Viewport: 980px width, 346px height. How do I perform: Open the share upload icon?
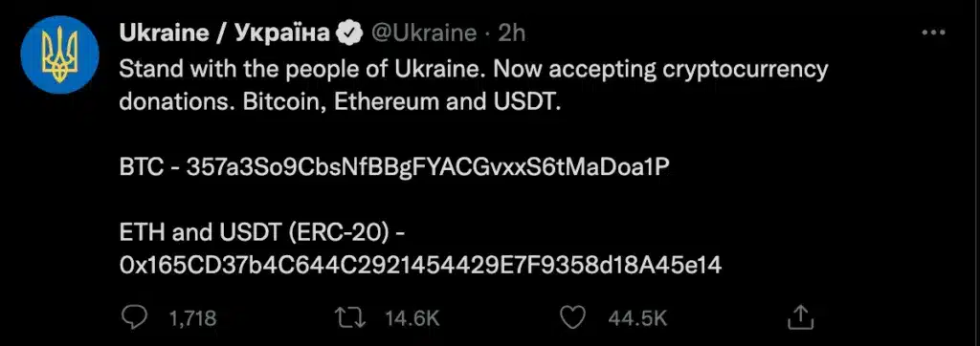(802, 317)
